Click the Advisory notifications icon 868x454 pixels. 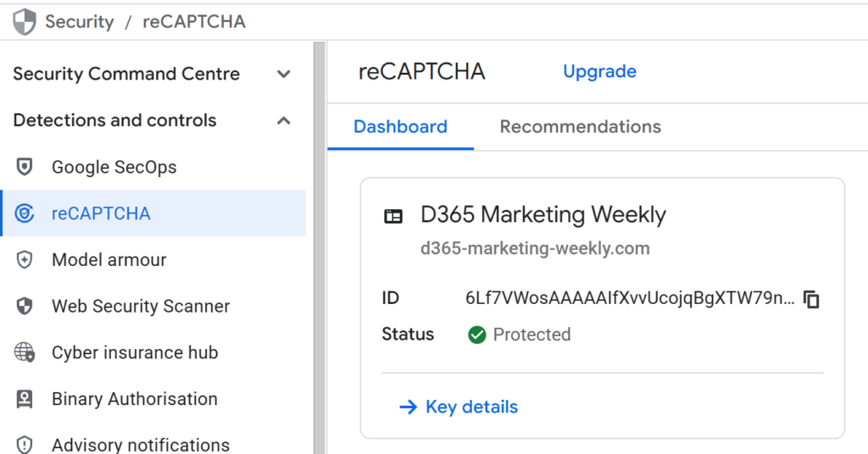coord(25,445)
